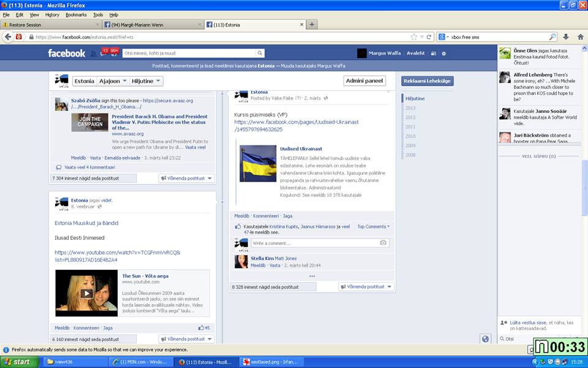This screenshot has height=368, width=588.
Task: Click the 45 likes thumbs-up icon
Action: (x=201, y=328)
